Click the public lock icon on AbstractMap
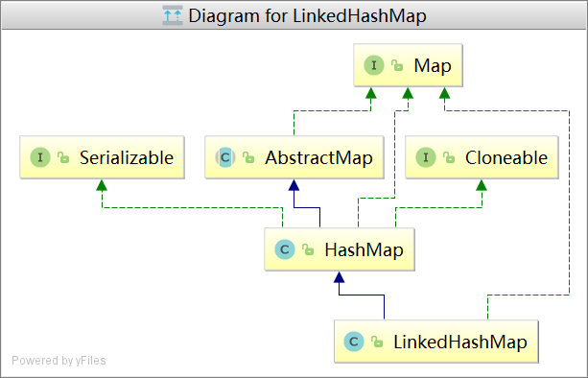 click(x=248, y=157)
